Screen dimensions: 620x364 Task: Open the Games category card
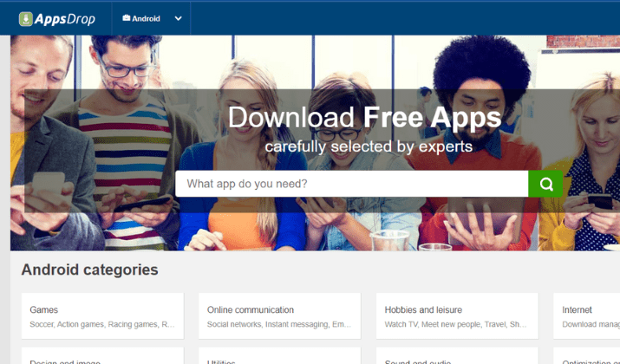coord(103,316)
